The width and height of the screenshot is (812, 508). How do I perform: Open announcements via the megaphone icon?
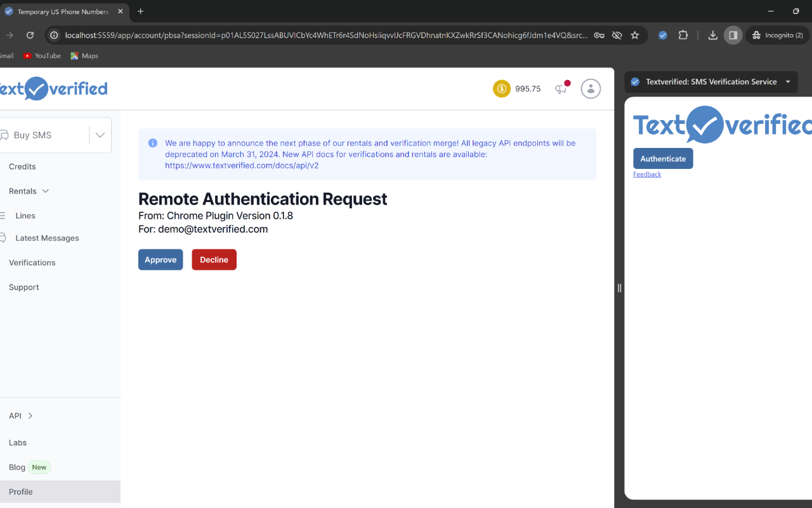tap(561, 90)
